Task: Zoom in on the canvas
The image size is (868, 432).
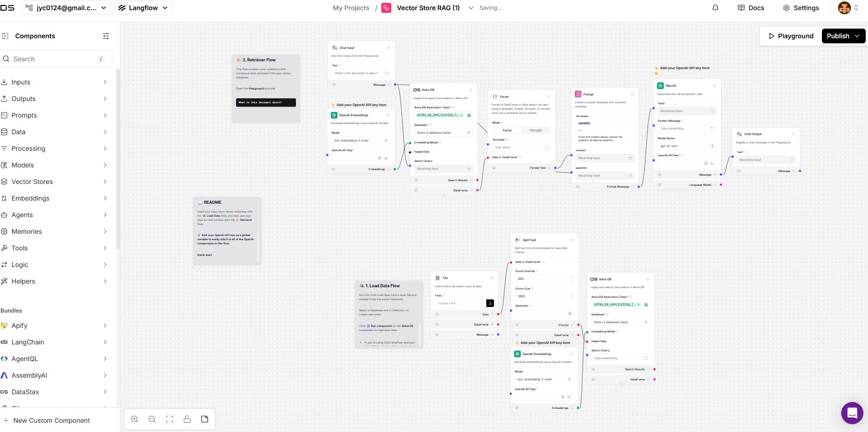Action: point(135,419)
